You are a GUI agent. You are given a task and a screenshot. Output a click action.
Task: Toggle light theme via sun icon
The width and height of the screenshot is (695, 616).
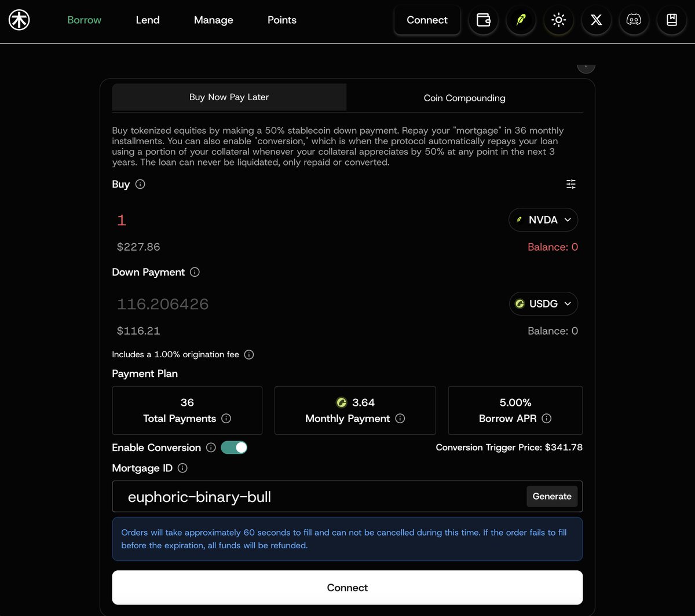558,20
